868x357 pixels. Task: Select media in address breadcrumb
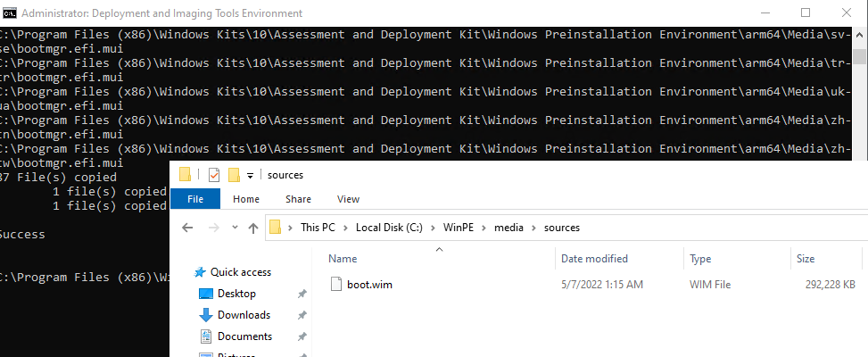coord(508,228)
